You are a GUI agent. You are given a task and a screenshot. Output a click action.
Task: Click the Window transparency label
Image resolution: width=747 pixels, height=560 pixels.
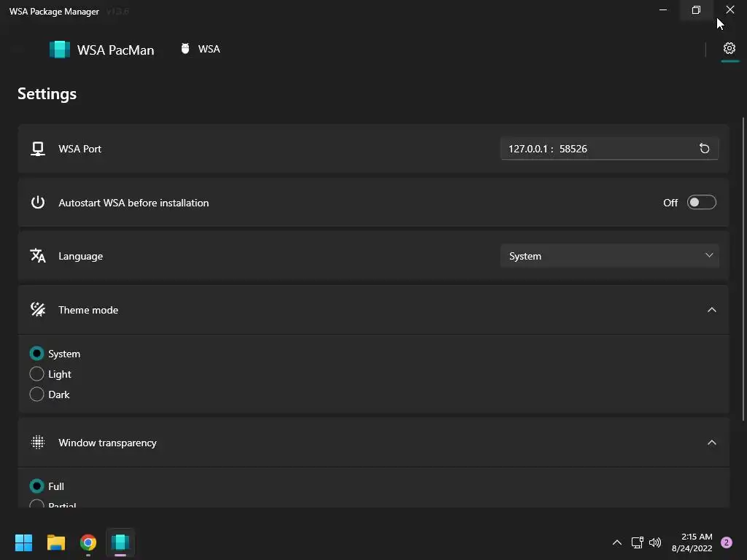click(x=107, y=443)
